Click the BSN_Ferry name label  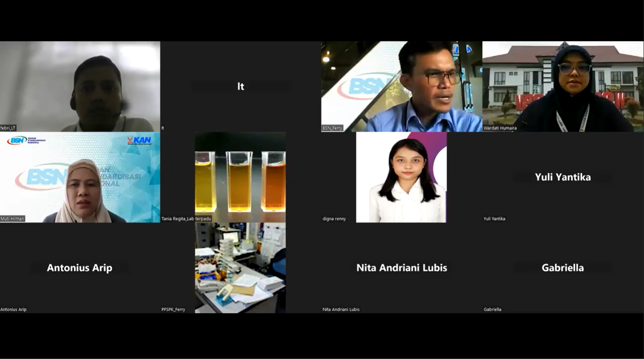332,128
